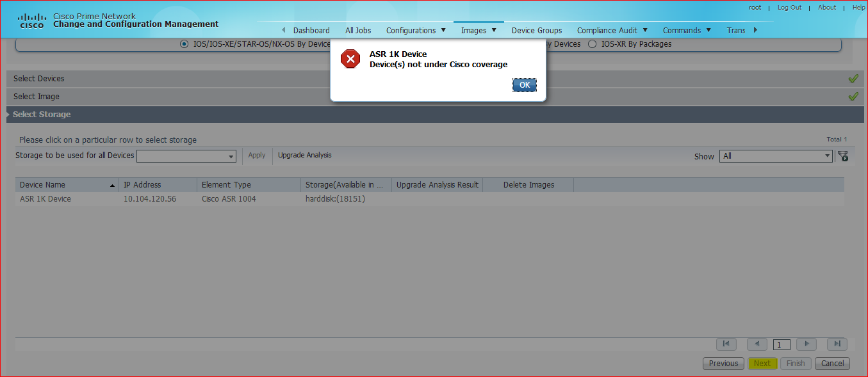Expand the Select Devices section
Image resolution: width=868 pixels, height=377 pixels.
434,79
